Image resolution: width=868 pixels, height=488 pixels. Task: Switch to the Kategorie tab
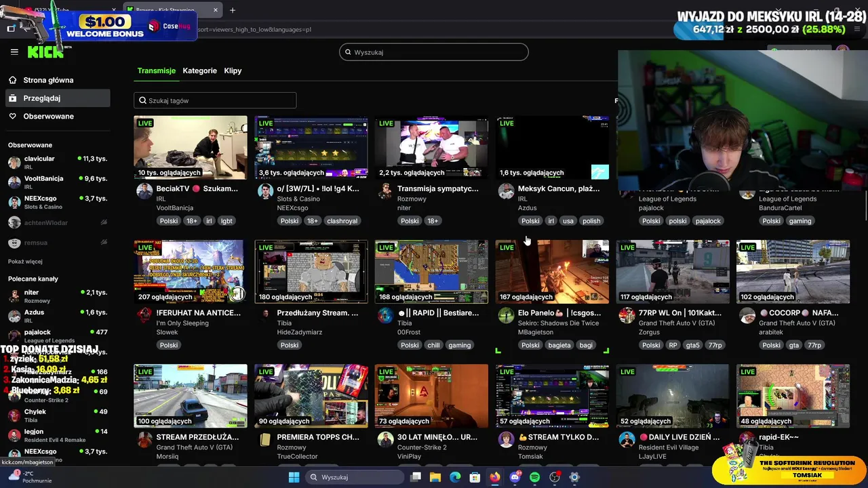(200, 70)
